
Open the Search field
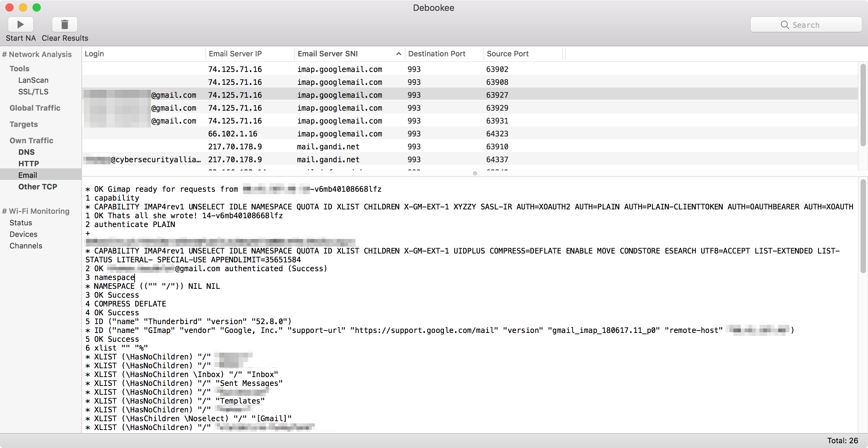[805, 24]
